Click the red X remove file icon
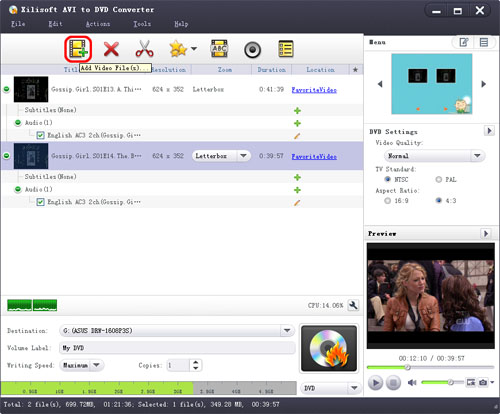Screen dimensions: 500x414 click(111, 49)
